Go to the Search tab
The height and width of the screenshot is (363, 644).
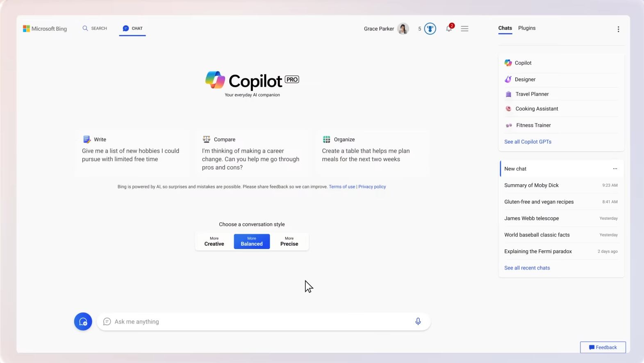point(95,28)
